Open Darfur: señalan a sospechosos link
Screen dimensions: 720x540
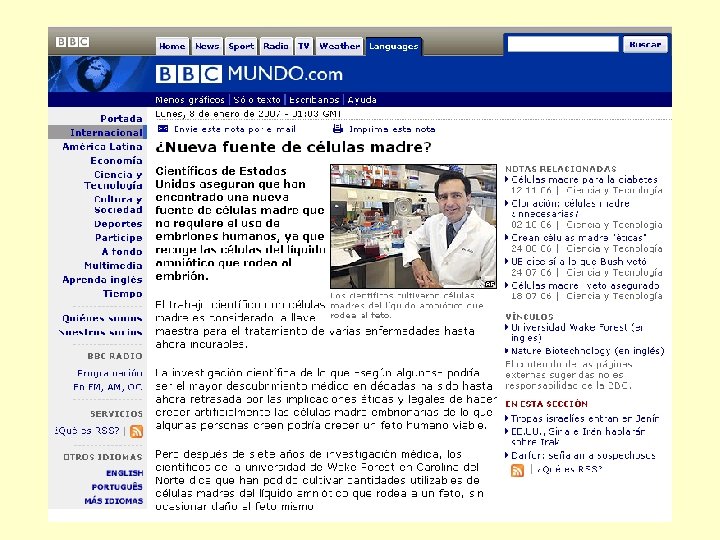(583, 456)
